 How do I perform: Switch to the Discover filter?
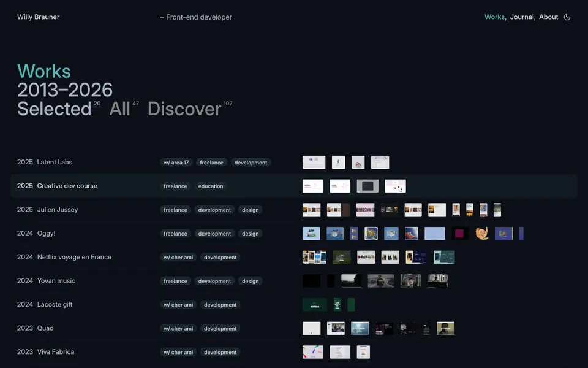tap(184, 109)
